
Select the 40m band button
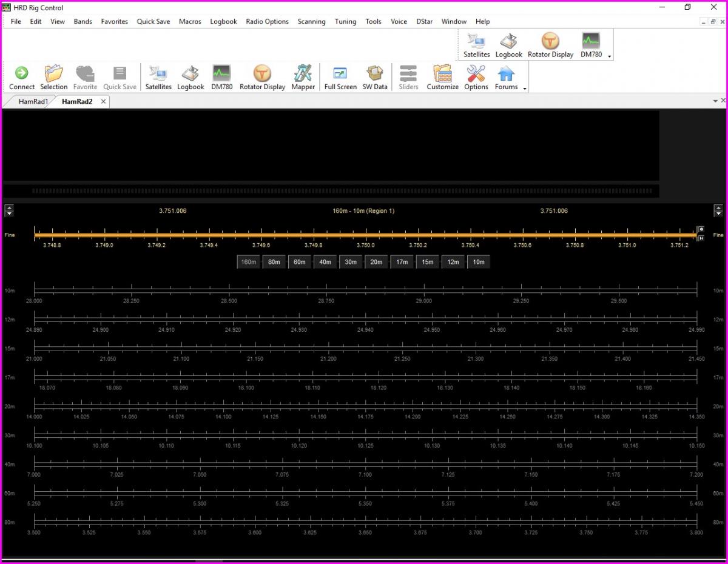[x=325, y=262]
